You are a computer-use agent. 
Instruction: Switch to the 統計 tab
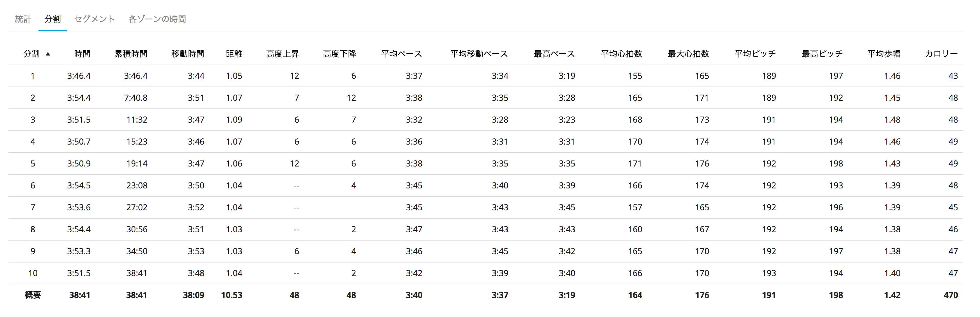(23, 19)
